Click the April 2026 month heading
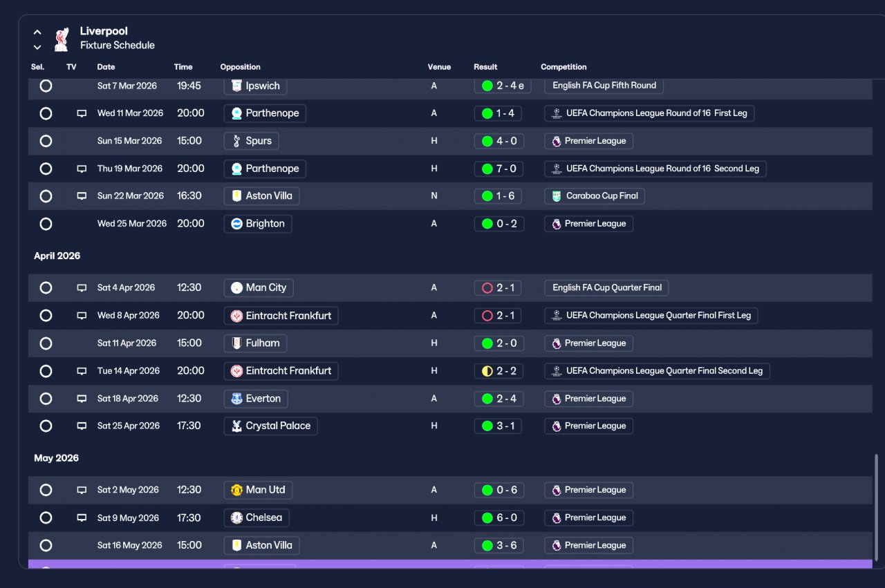This screenshot has height=588, width=885. (x=57, y=256)
